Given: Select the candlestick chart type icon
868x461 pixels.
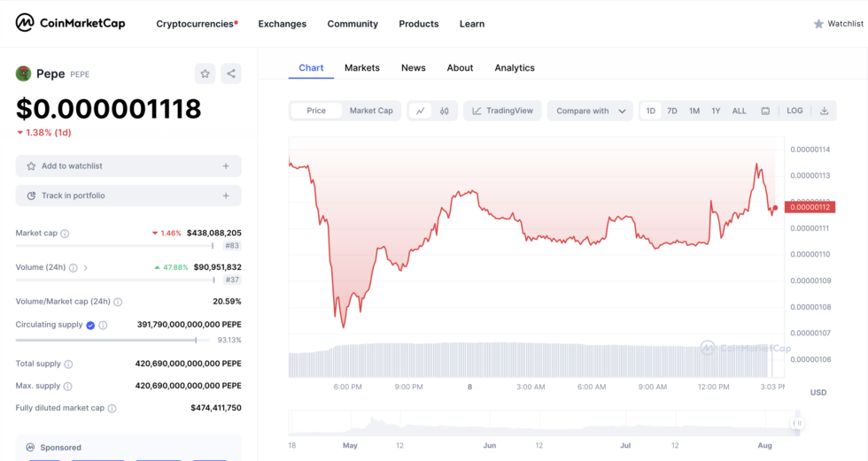Looking at the screenshot, I should tap(444, 111).
